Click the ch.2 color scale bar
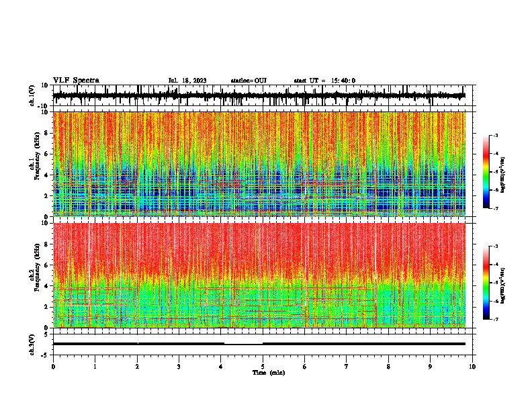The width and height of the screenshot is (532, 411). click(486, 283)
